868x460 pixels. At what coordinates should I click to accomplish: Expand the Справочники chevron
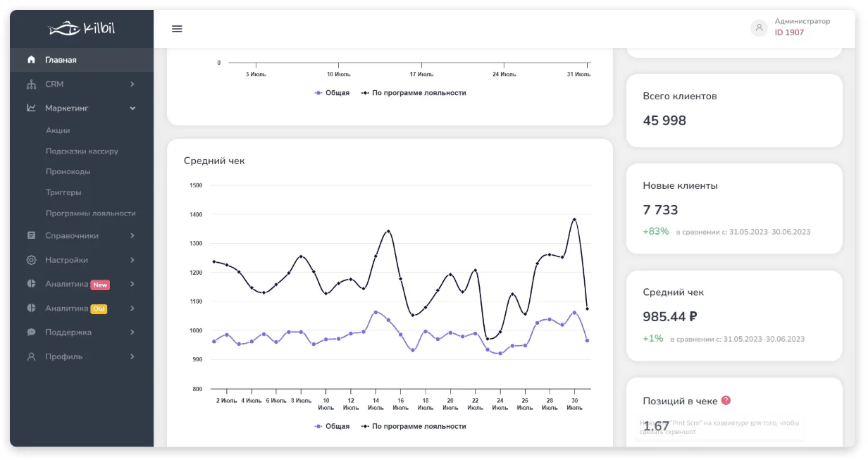[x=132, y=236]
